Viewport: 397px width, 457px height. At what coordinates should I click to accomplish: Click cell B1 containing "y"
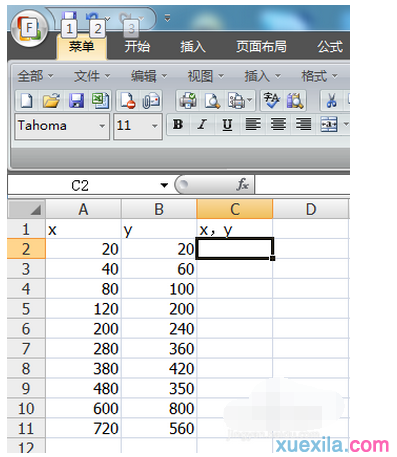[159, 229]
